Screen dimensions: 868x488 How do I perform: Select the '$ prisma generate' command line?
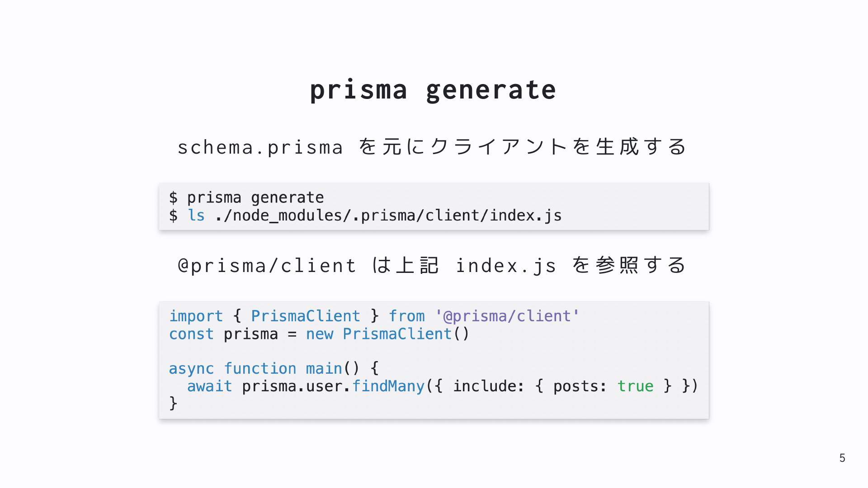pyautogui.click(x=246, y=197)
